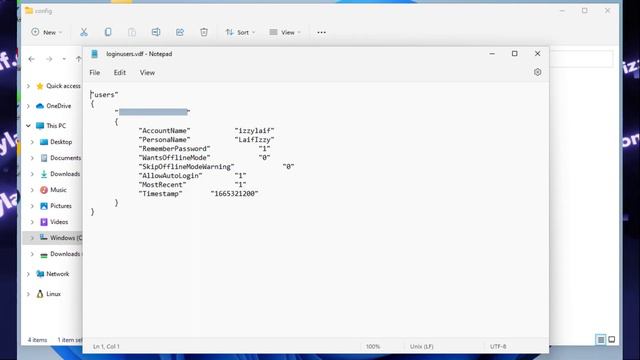Click the "SkipOfflineModeWarning" key text
Screen dimensions: 640x360
(187, 167)
